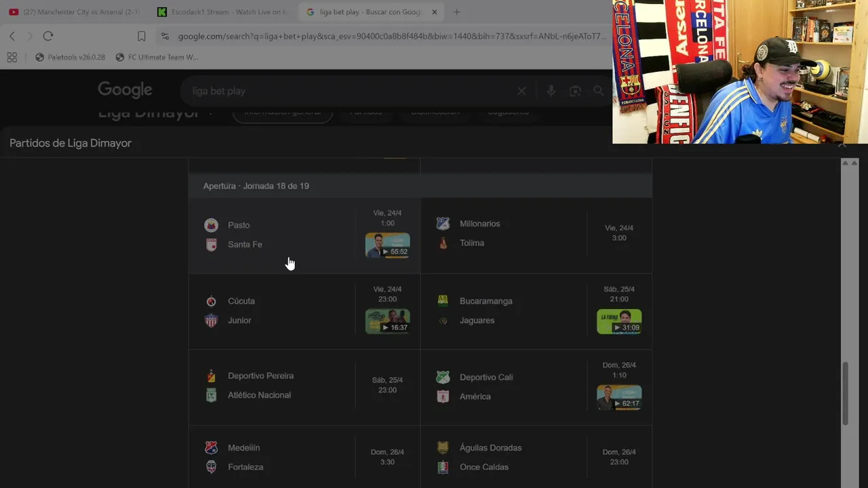Click the Once Caldas crest
868x488 pixels.
click(443, 467)
